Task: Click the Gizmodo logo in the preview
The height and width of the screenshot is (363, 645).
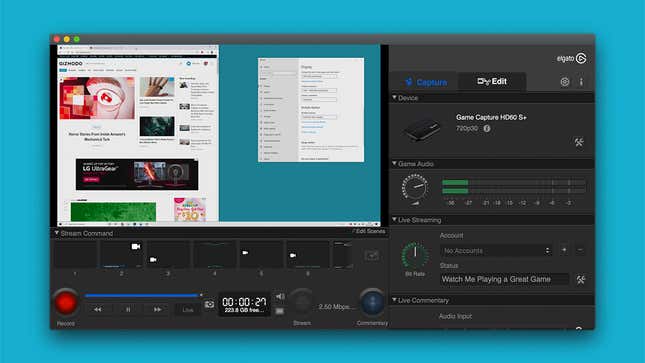Action: pos(71,63)
